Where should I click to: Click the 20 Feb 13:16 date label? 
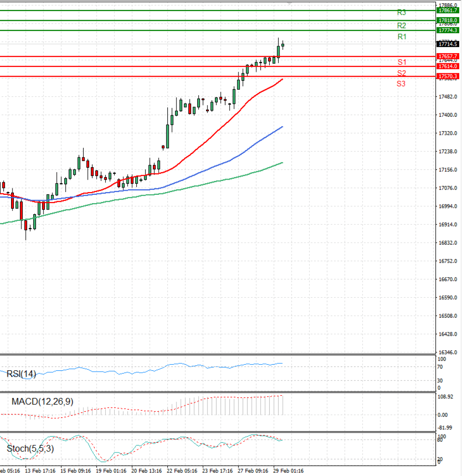147,471
